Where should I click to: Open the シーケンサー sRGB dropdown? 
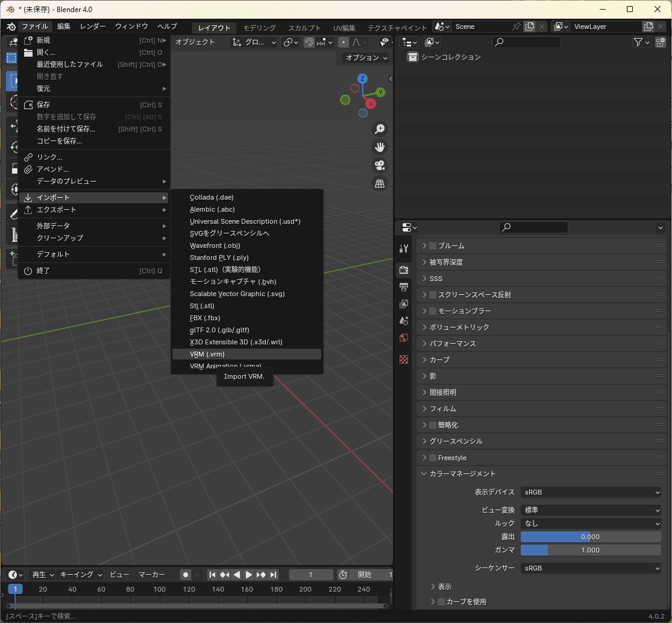click(x=591, y=568)
